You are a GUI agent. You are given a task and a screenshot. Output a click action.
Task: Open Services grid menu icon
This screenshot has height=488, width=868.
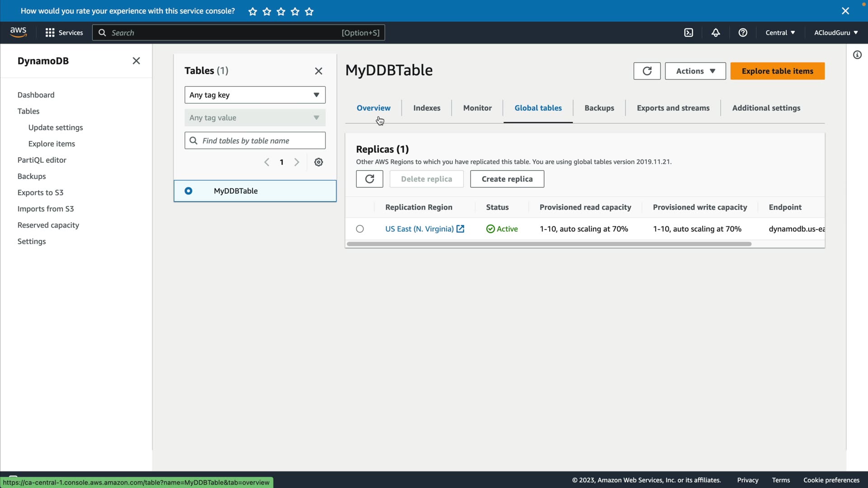tap(50, 33)
